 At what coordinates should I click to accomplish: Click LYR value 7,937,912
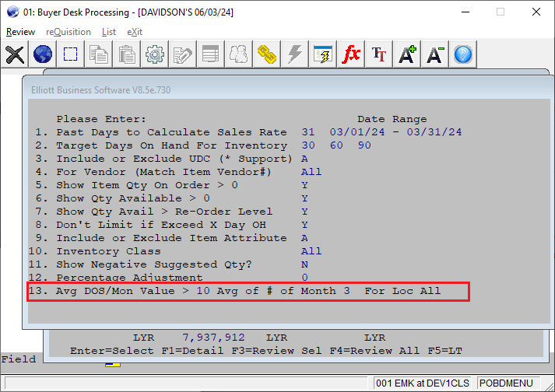pyautogui.click(x=213, y=338)
